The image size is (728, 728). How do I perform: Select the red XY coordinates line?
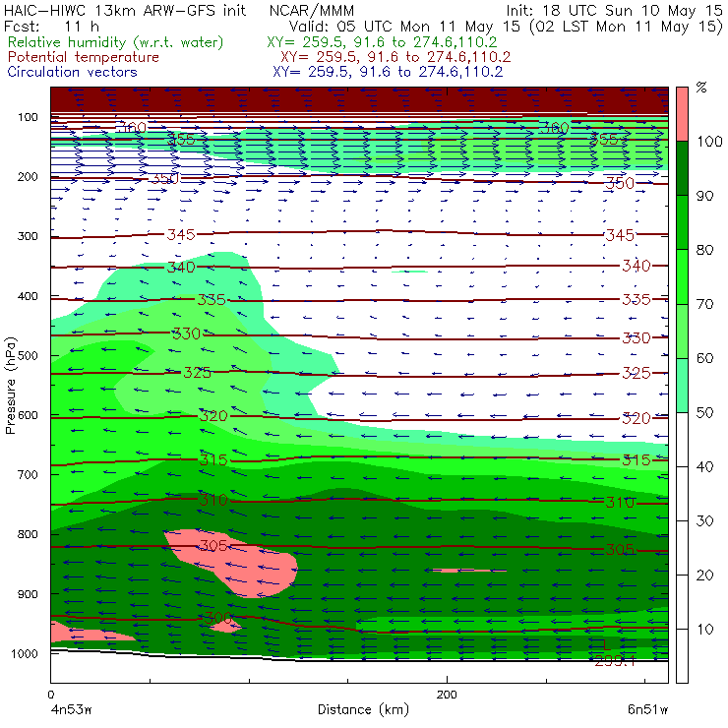point(395,57)
